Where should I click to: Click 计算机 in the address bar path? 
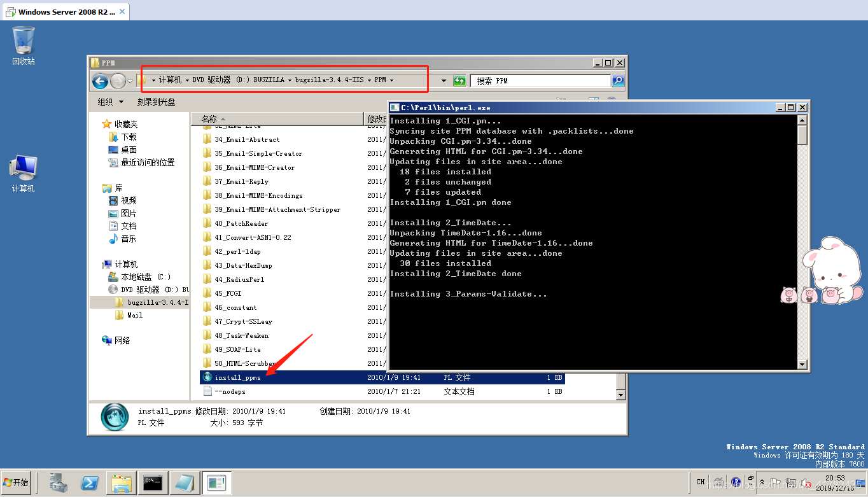tap(170, 80)
